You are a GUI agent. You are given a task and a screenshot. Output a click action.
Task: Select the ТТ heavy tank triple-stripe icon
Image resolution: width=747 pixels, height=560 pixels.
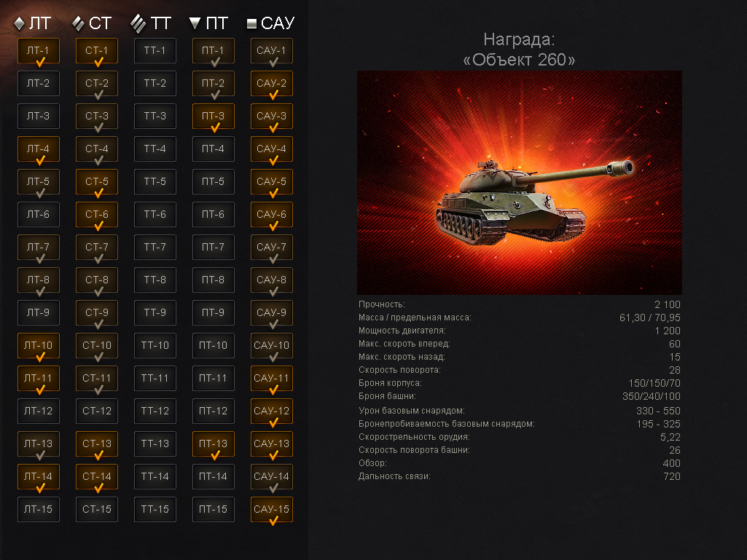click(138, 23)
